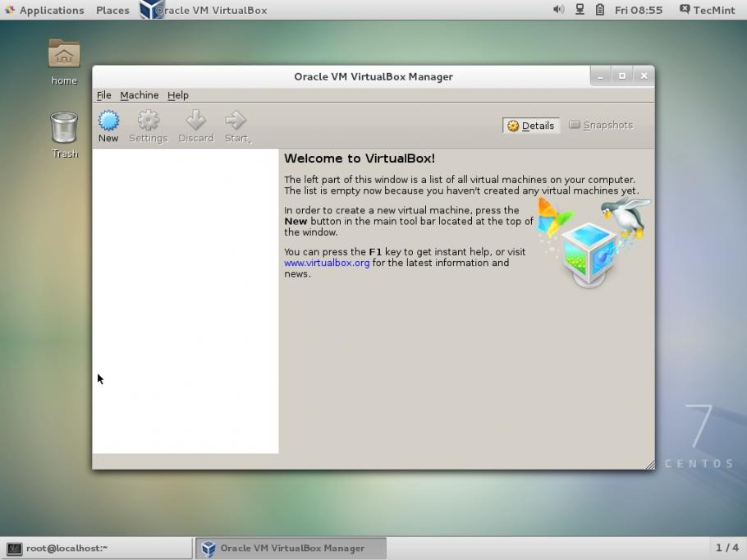This screenshot has height=560, width=747.
Task: Open the volume speaker icon in top panel
Action: (558, 10)
